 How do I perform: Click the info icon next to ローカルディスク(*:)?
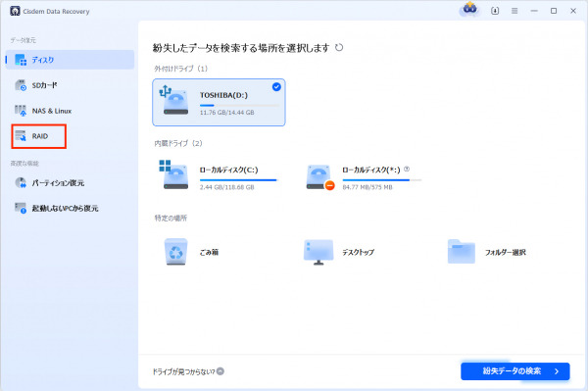point(407,170)
